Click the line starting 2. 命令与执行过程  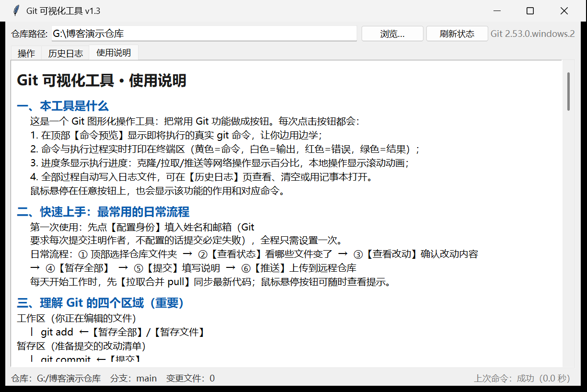click(225, 149)
